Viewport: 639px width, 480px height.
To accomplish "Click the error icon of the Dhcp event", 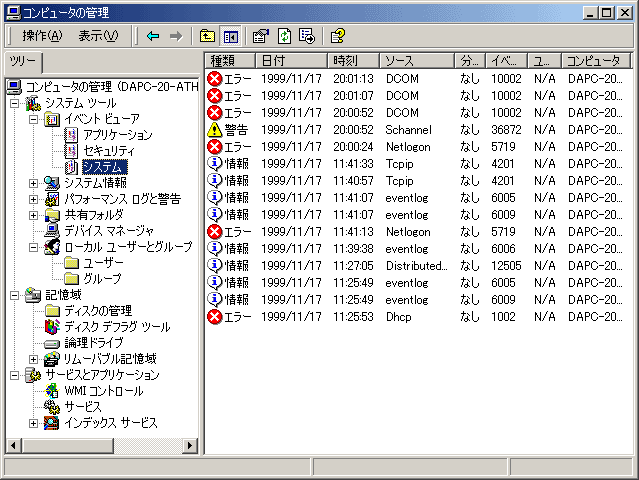I will 214,317.
